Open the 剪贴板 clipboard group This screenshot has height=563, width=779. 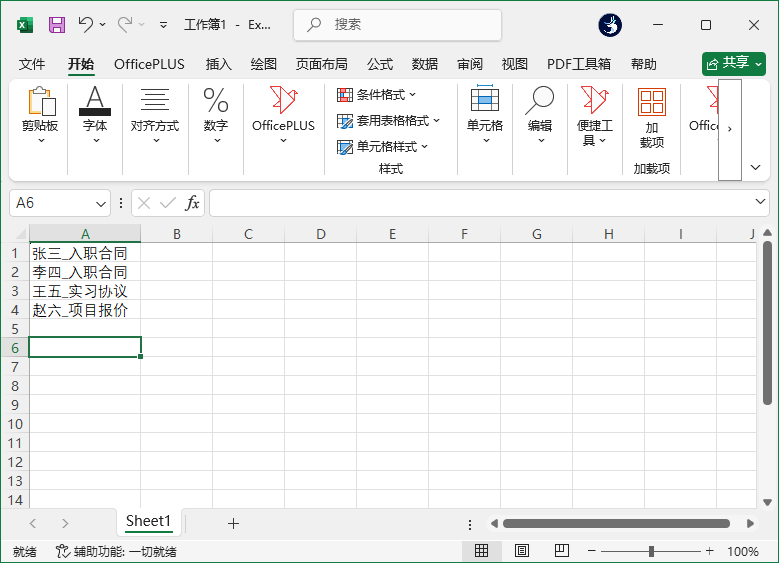[x=41, y=116]
